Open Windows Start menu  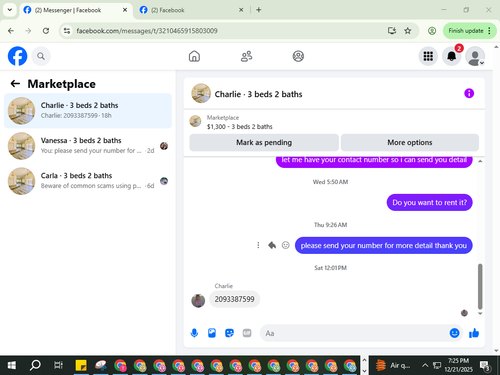click(x=11, y=366)
